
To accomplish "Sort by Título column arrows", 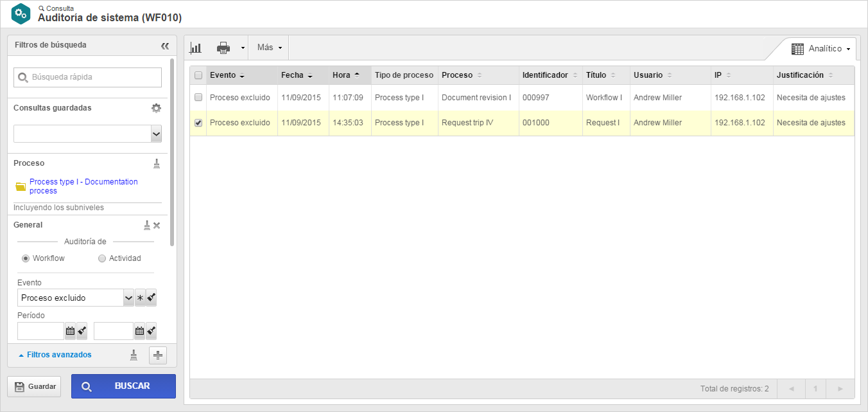I will pos(612,76).
